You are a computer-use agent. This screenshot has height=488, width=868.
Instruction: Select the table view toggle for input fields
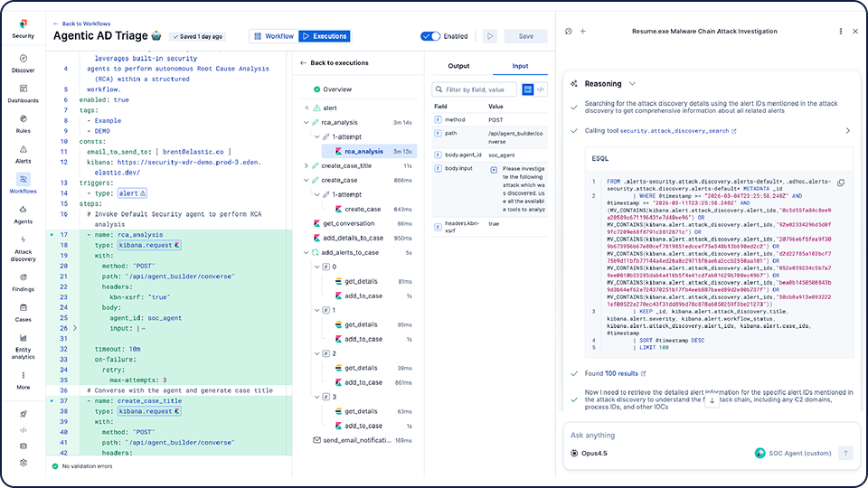(528, 89)
